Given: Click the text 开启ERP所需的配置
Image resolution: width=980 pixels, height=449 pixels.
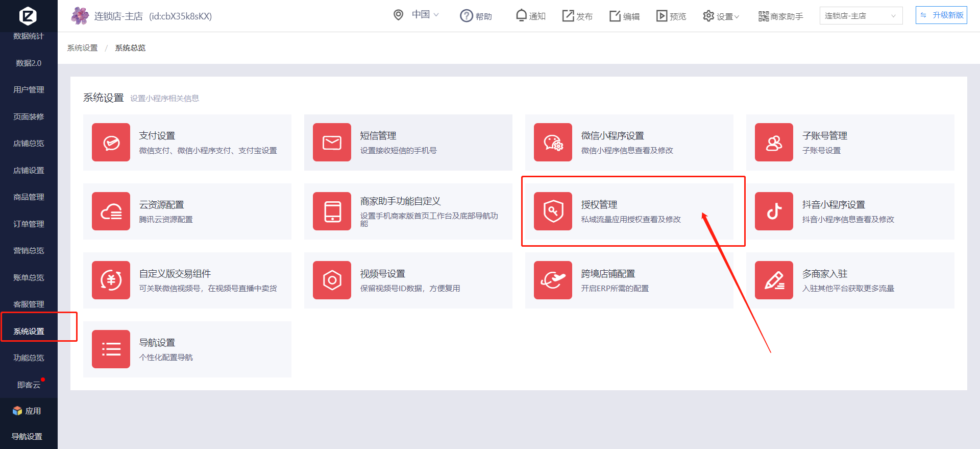Looking at the screenshot, I should (x=615, y=288).
